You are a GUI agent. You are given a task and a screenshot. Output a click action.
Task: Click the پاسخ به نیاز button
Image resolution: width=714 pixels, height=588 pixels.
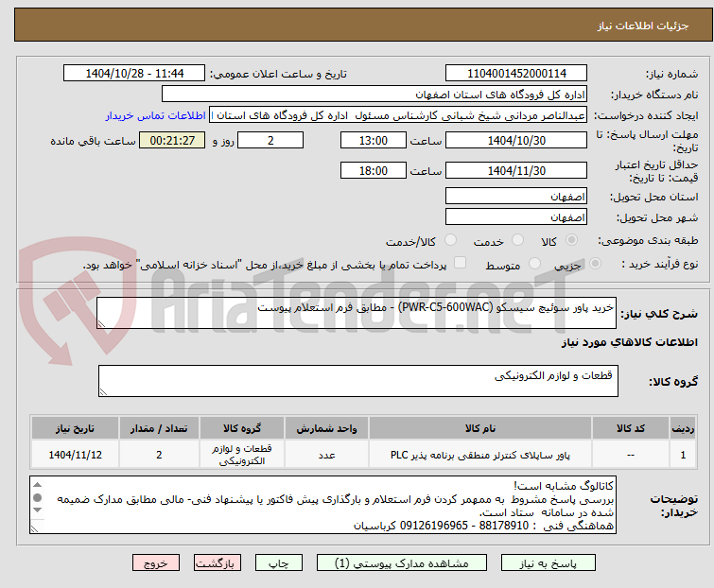click(x=548, y=563)
